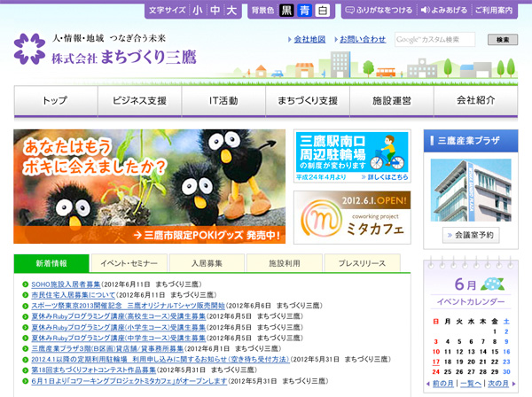Open the お問い合わせ link
The image size is (532, 397).
pos(363,40)
